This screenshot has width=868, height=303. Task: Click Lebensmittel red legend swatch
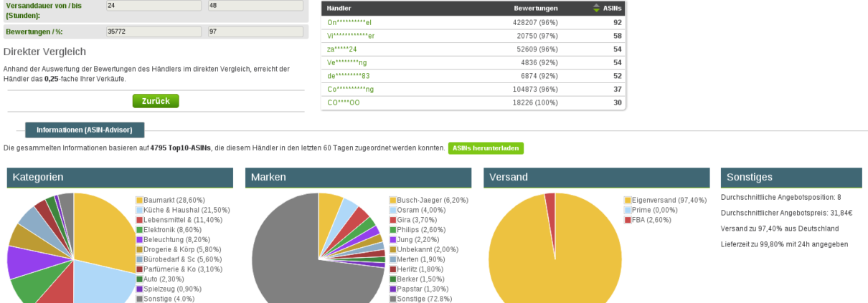(x=139, y=220)
